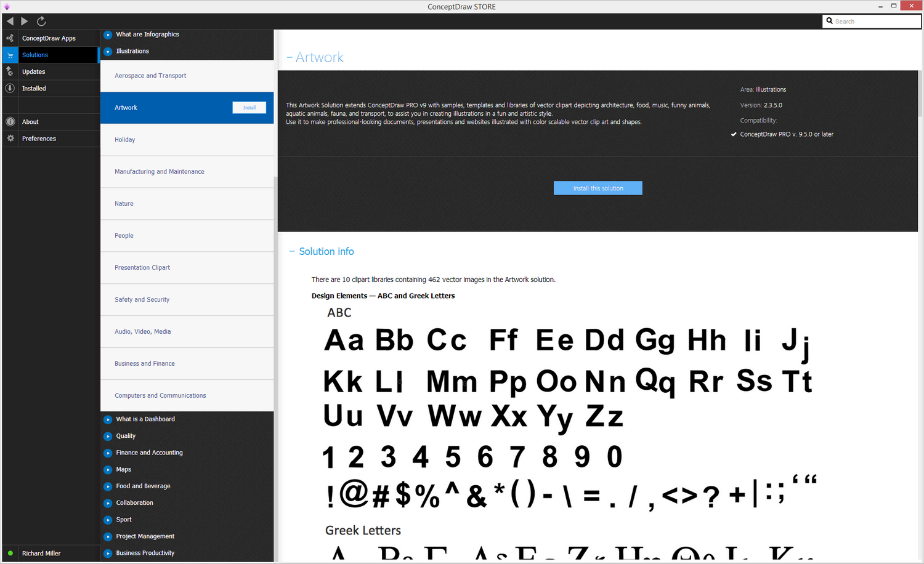This screenshot has height=564, width=924.
Task: Expand the Project Management category
Action: pyautogui.click(x=108, y=536)
